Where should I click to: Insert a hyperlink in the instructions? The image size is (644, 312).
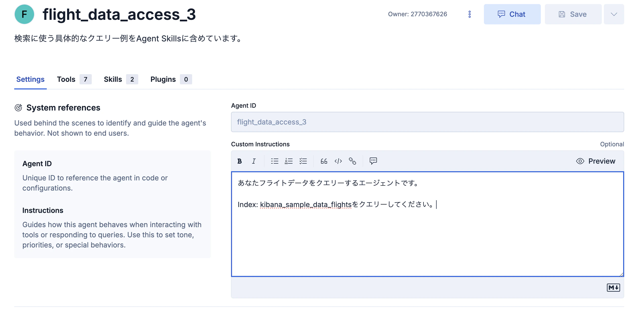pos(353,161)
